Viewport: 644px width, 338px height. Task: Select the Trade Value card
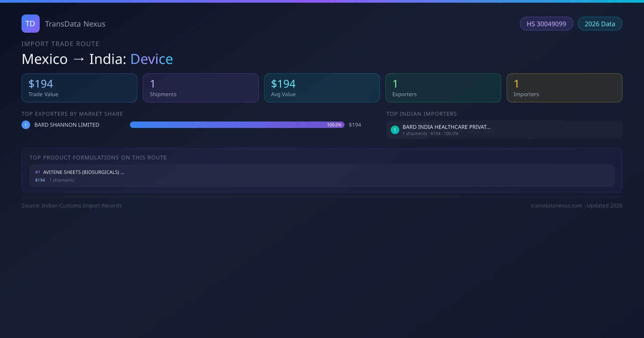[x=79, y=88]
